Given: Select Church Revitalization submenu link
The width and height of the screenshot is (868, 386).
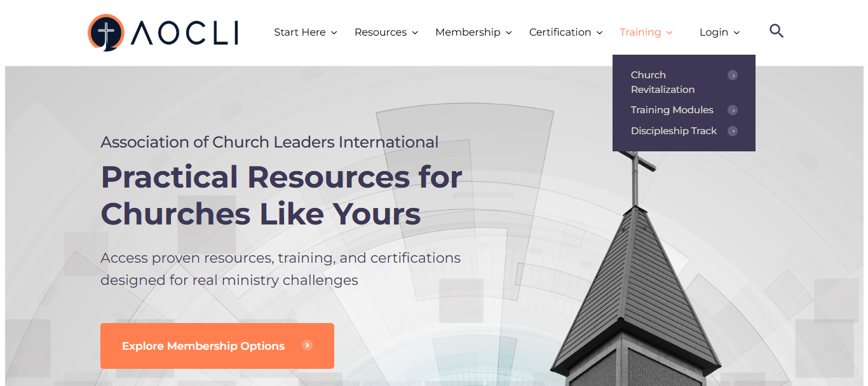Looking at the screenshot, I should pos(663,82).
